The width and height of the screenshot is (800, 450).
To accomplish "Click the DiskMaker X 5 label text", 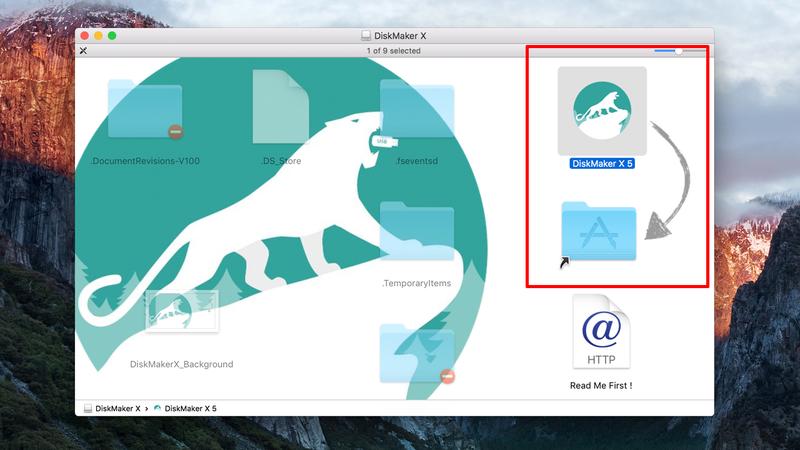I will (602, 164).
